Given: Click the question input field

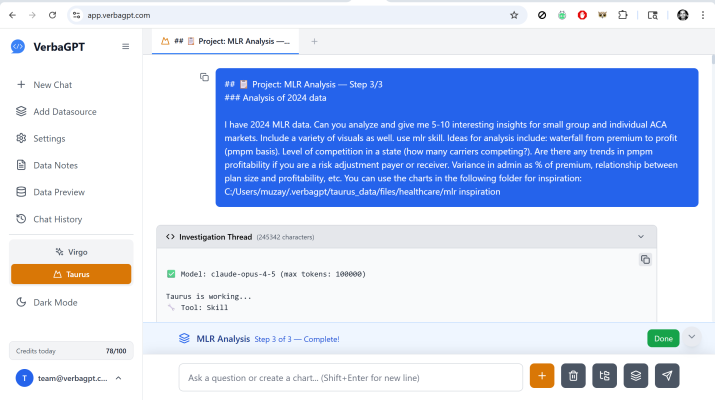Looking at the screenshot, I should point(350,376).
